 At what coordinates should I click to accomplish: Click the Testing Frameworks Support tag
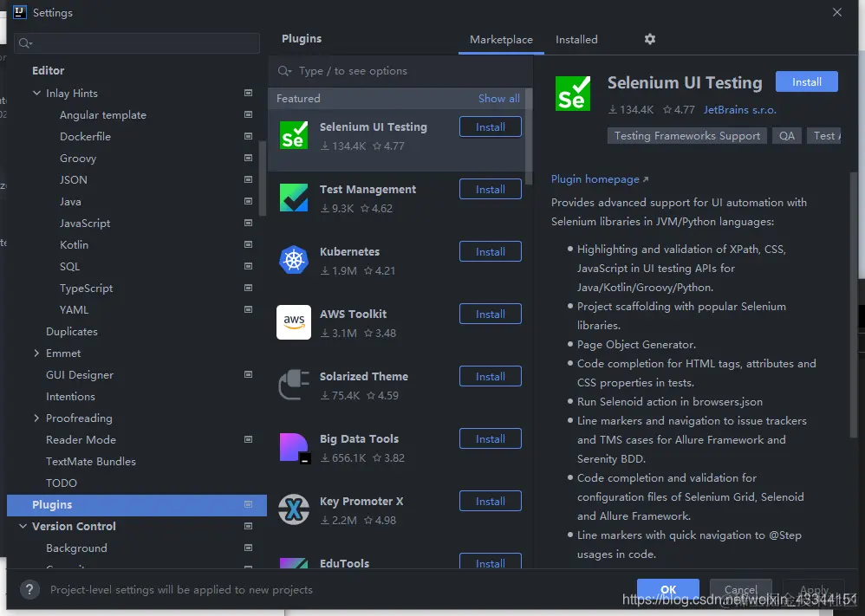coord(686,136)
